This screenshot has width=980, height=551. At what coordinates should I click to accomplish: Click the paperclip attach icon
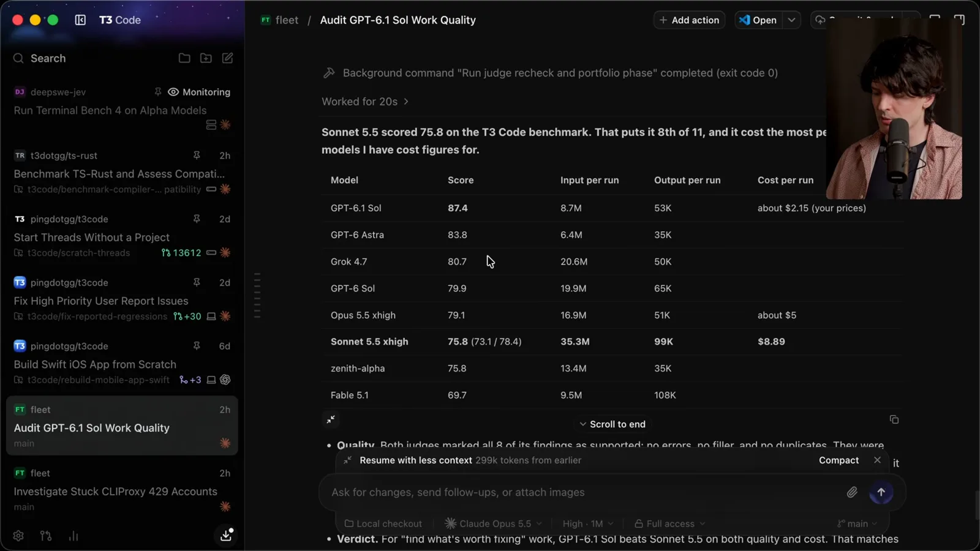(x=852, y=492)
